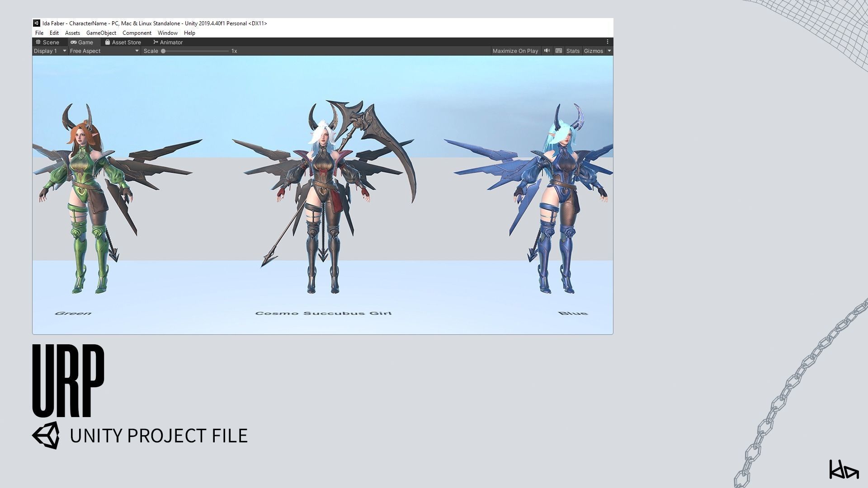This screenshot has width=868, height=488.
Task: Click the 'Green' label text
Action: (73, 313)
